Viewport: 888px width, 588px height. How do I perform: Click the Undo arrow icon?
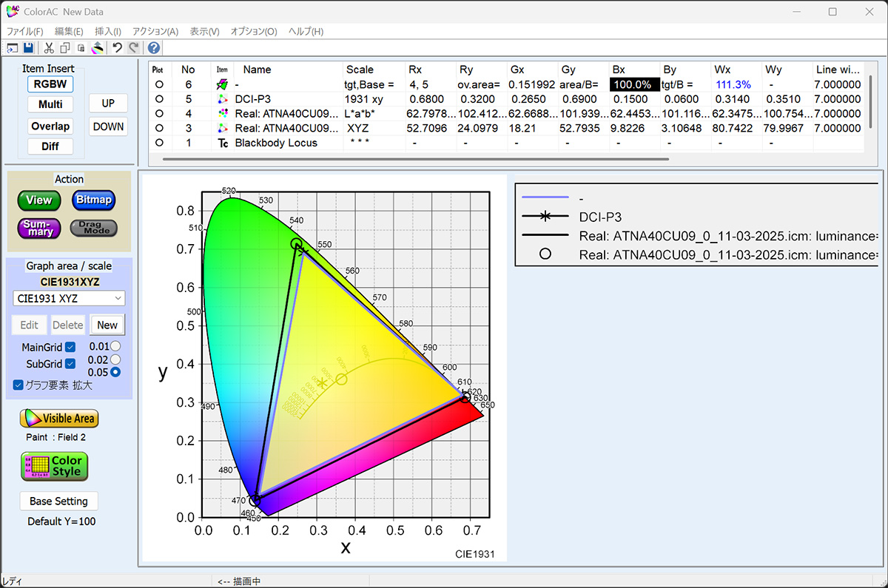pyautogui.click(x=117, y=48)
